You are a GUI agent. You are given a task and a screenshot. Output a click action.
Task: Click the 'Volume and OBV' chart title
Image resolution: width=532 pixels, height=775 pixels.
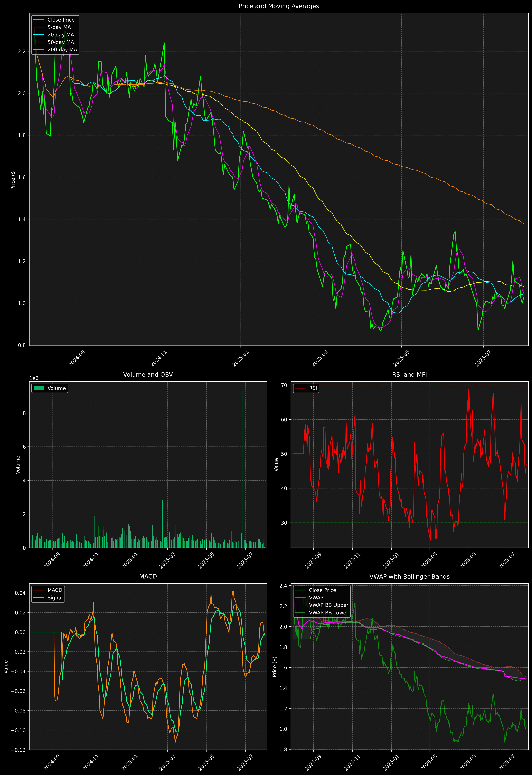tap(148, 374)
